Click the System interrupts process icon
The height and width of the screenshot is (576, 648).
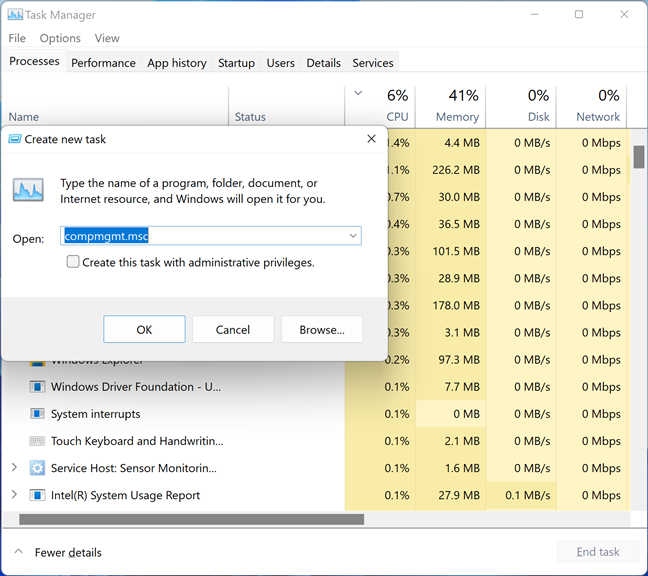37,414
